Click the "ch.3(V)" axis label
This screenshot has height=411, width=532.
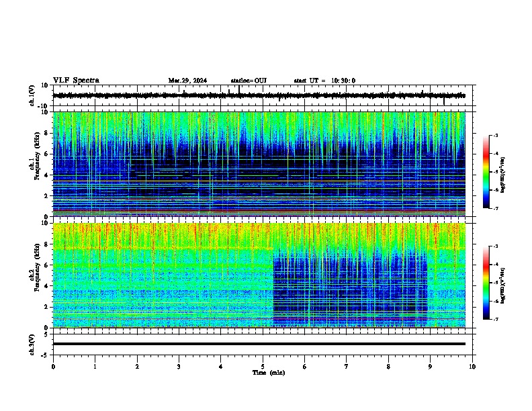(x=32, y=345)
